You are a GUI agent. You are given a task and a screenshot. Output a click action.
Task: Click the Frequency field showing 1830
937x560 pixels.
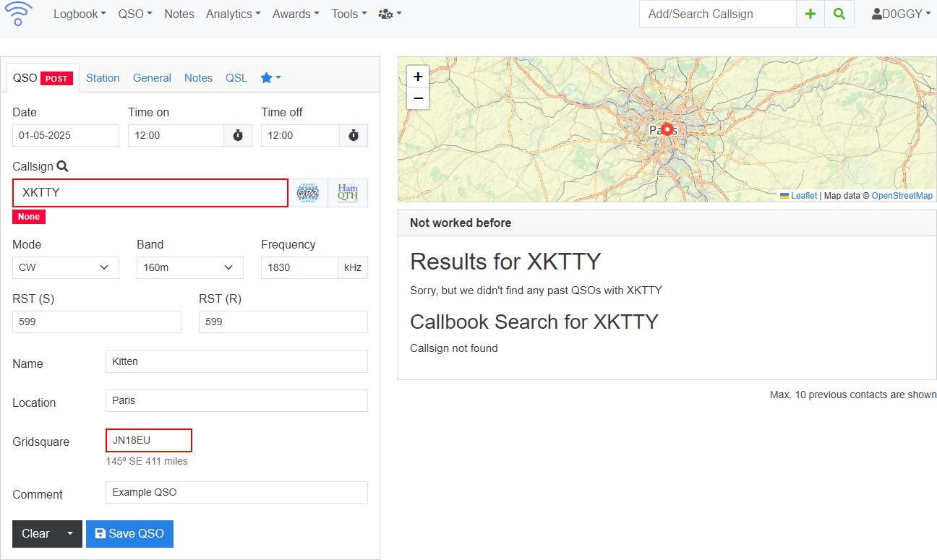299,267
